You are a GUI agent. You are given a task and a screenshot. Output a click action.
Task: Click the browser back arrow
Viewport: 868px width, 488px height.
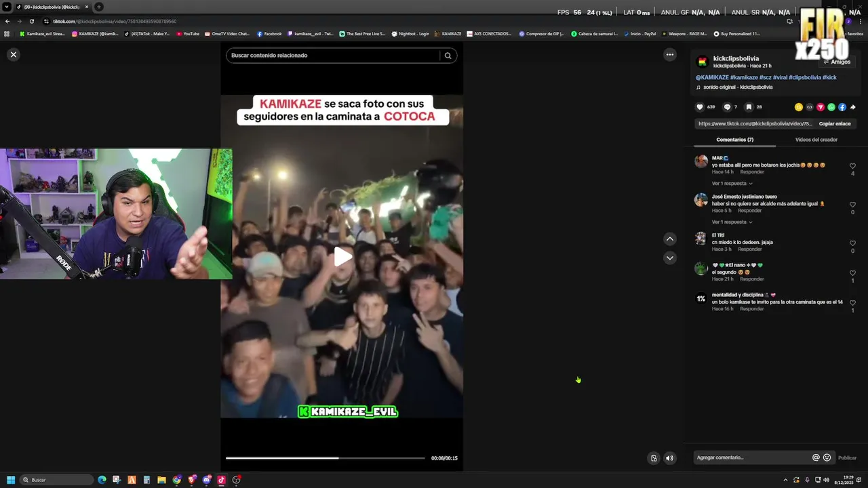point(7,21)
